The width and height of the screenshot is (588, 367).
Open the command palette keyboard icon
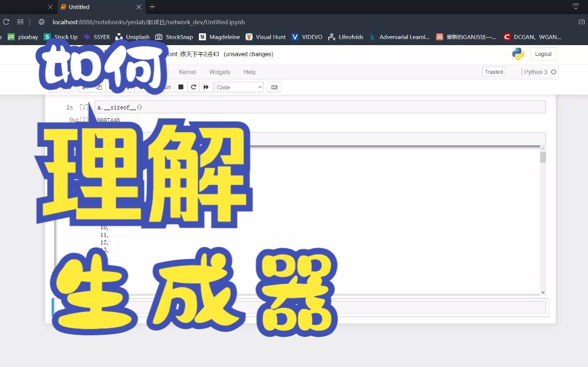[274, 87]
